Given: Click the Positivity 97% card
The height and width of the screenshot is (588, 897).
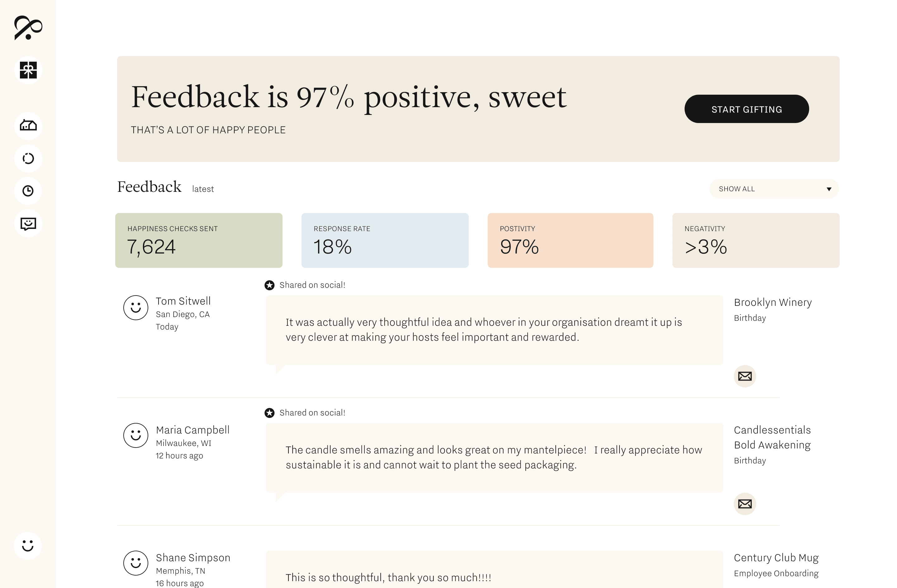Looking at the screenshot, I should (570, 240).
